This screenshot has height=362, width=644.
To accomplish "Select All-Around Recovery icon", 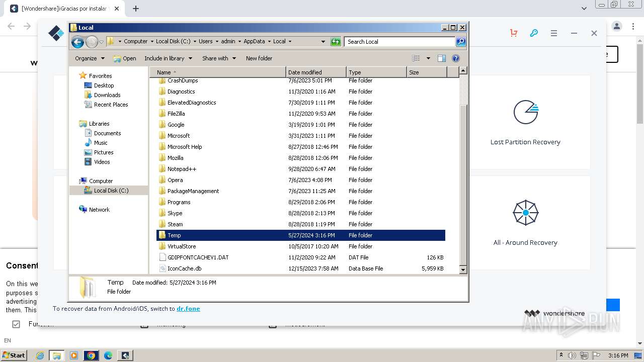I will tap(526, 213).
